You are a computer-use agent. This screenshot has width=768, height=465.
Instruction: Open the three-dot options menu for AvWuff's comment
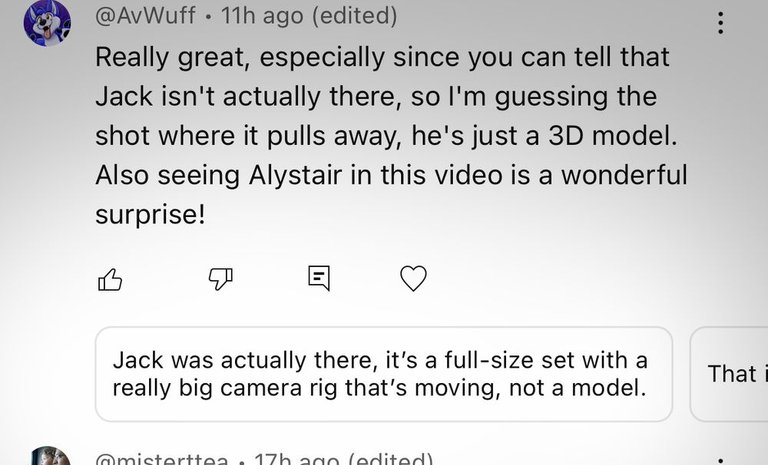(x=721, y=23)
